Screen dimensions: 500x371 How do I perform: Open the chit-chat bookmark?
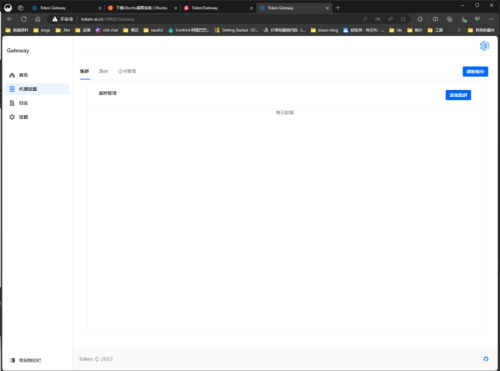pos(107,30)
